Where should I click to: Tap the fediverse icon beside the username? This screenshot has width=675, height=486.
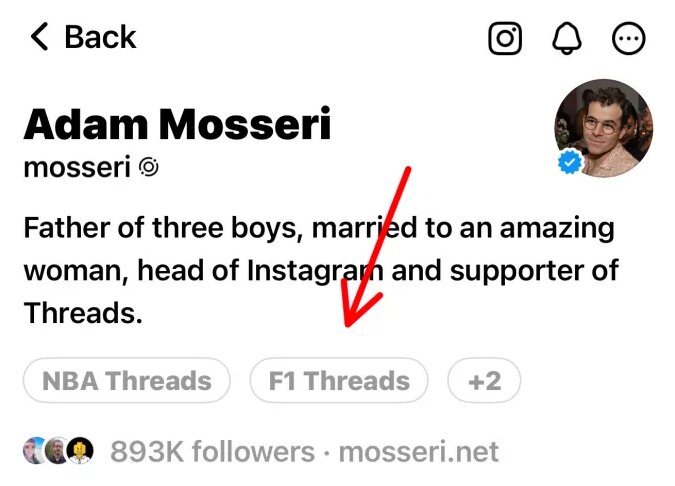149,167
